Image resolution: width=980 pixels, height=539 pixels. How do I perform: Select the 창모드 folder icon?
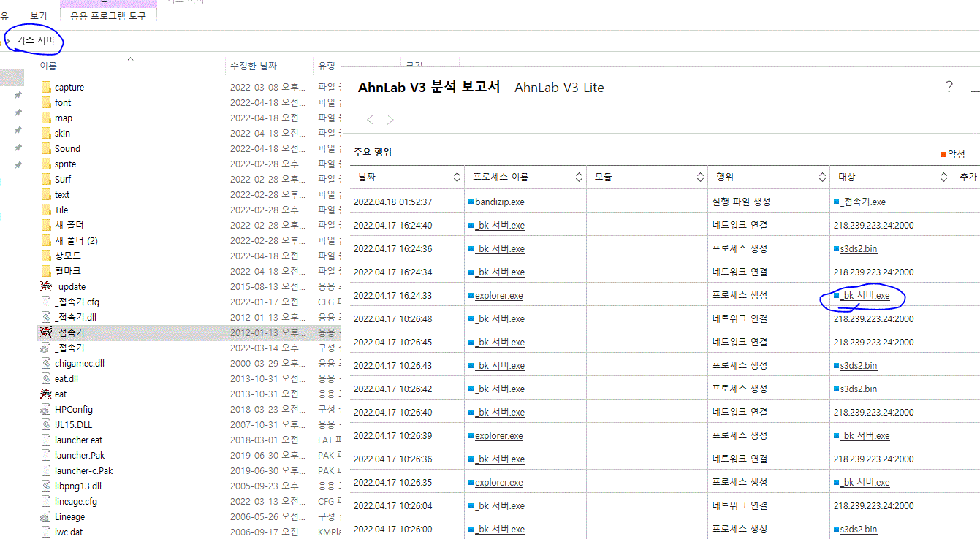46,256
